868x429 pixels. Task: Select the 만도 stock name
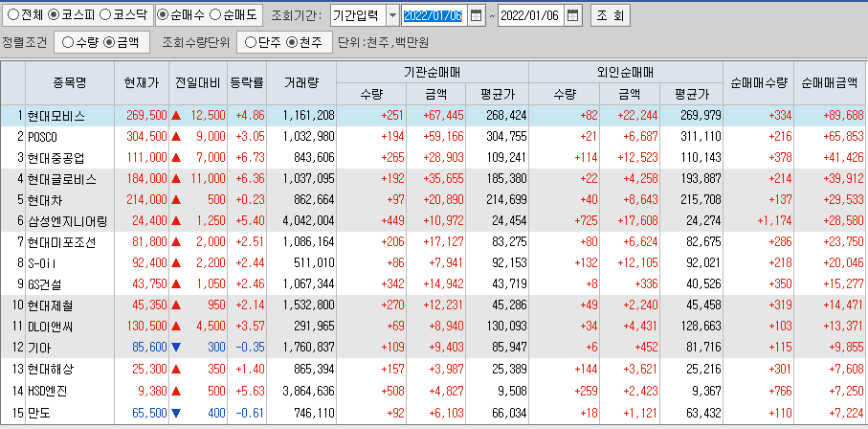[37, 412]
